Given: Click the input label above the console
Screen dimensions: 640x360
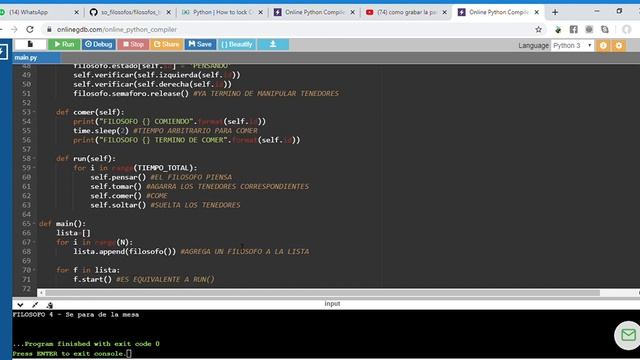Looking at the screenshot, I should 332,304.
